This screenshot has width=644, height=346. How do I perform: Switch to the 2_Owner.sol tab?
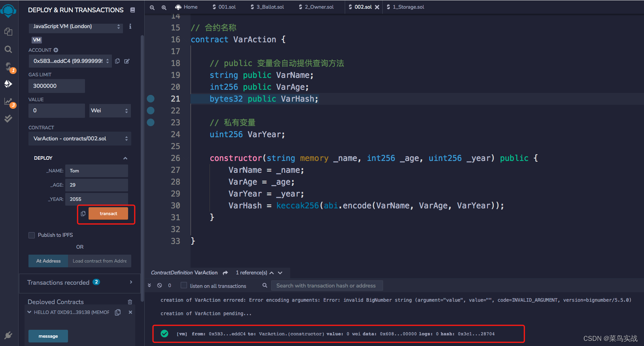pos(316,7)
